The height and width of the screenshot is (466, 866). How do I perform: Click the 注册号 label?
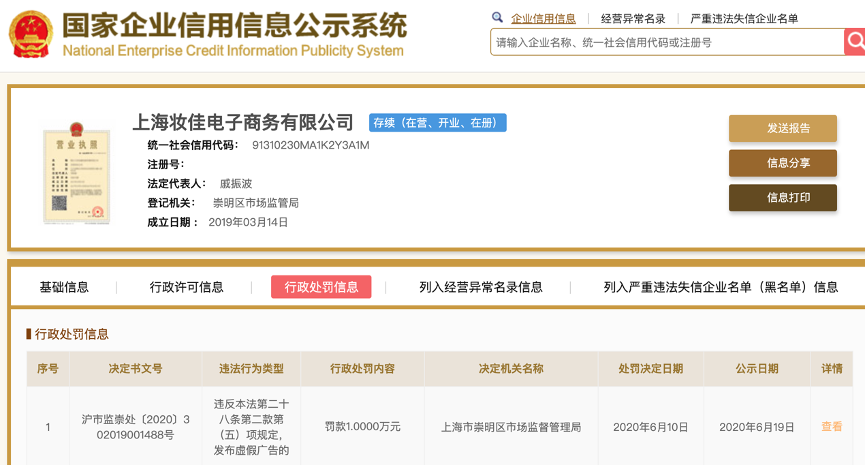[166, 164]
